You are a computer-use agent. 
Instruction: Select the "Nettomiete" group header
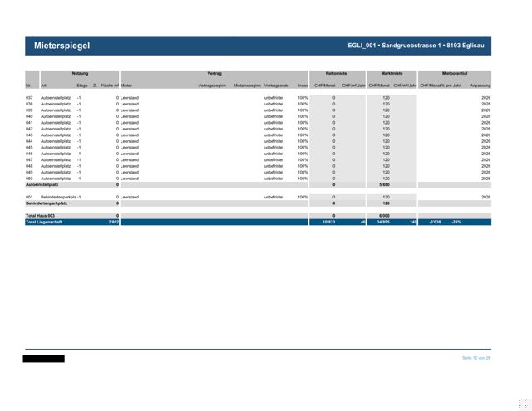336,74
